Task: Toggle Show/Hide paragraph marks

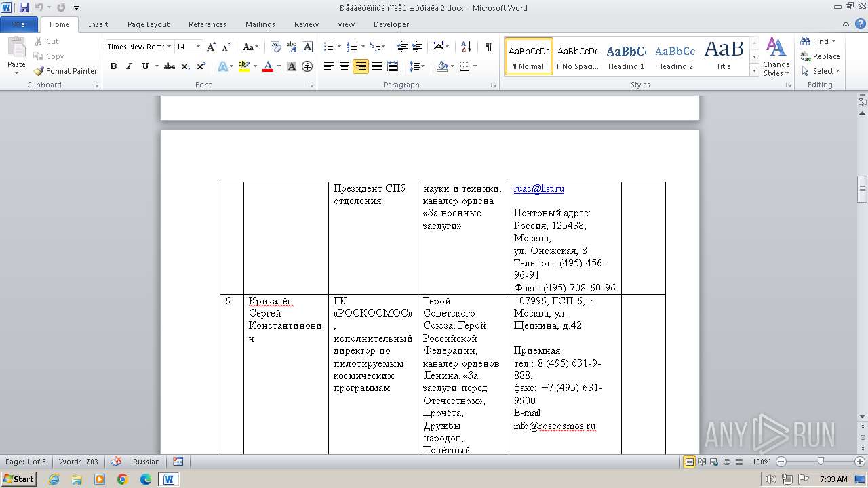Action: click(488, 47)
